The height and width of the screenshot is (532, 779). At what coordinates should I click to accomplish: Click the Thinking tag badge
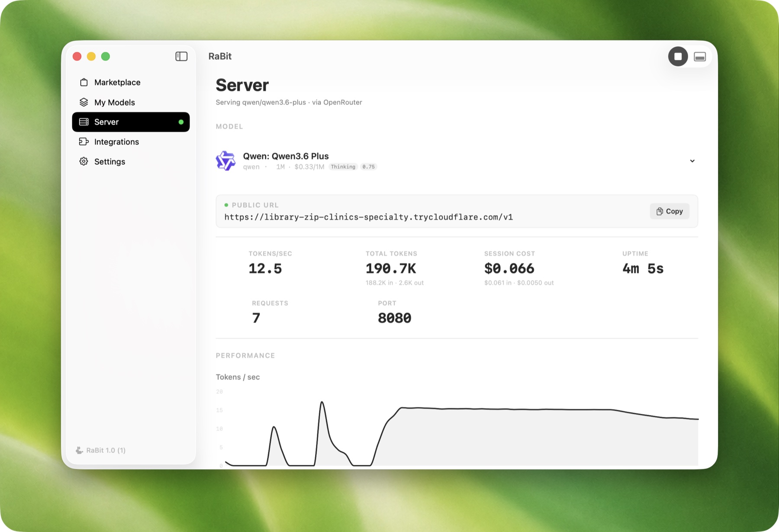(343, 167)
